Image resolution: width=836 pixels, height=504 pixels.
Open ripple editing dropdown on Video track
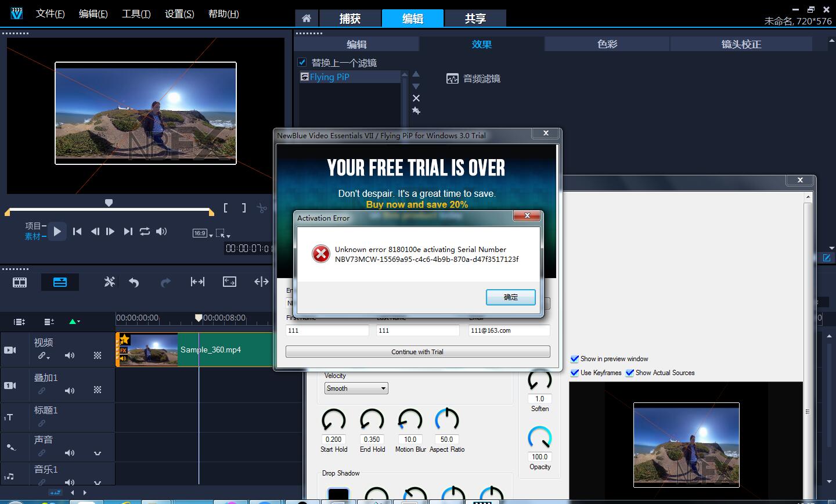click(x=44, y=356)
